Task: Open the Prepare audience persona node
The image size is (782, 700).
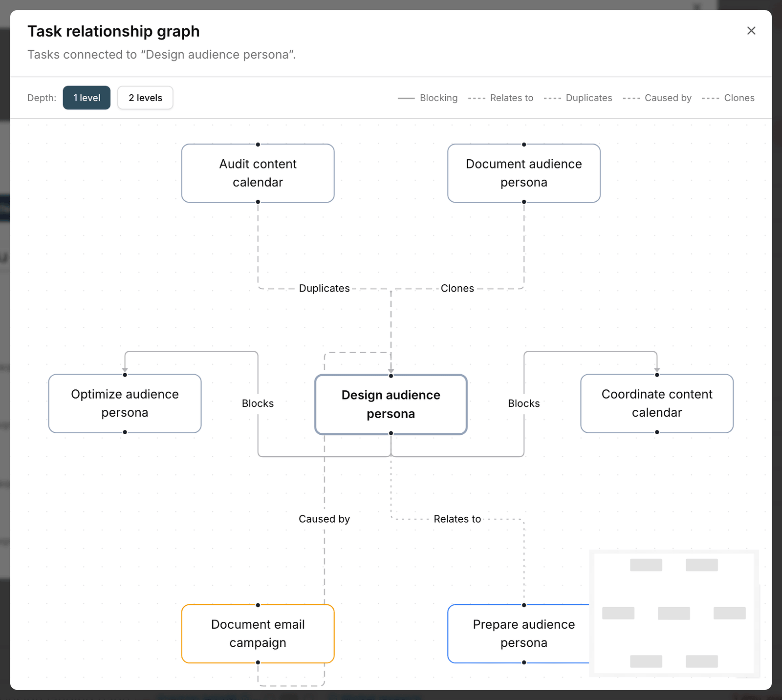Action: (519, 634)
